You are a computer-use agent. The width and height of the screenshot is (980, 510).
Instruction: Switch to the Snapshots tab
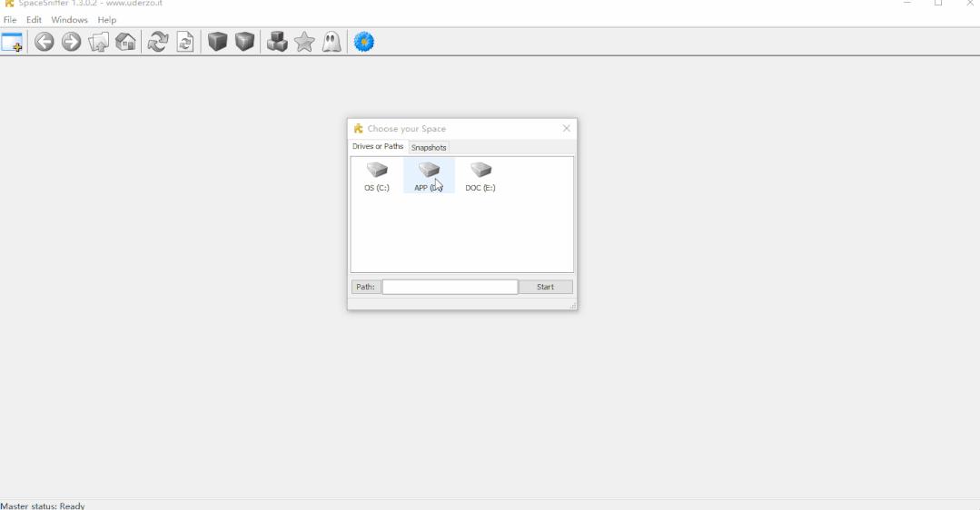click(x=429, y=148)
